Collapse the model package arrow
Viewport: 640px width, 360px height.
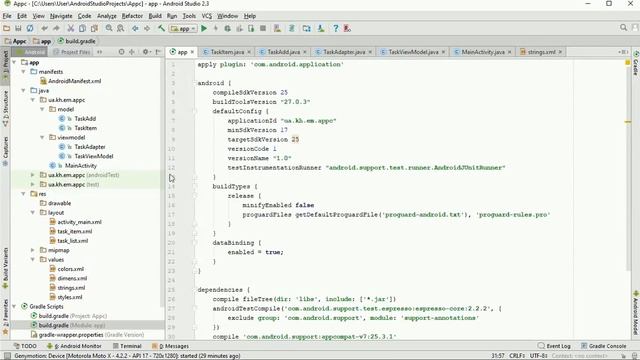(42, 109)
